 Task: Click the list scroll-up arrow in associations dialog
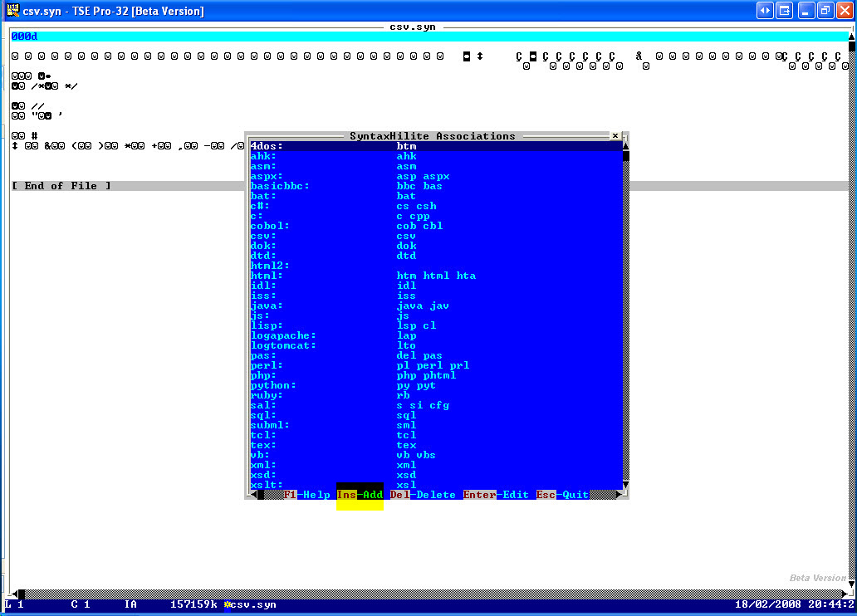click(626, 146)
